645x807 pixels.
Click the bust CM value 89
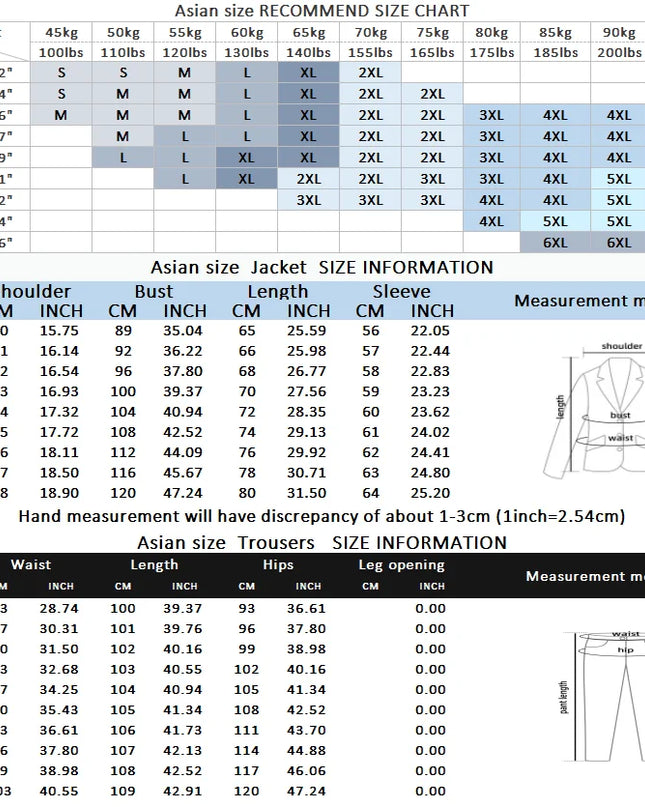[x=123, y=331]
